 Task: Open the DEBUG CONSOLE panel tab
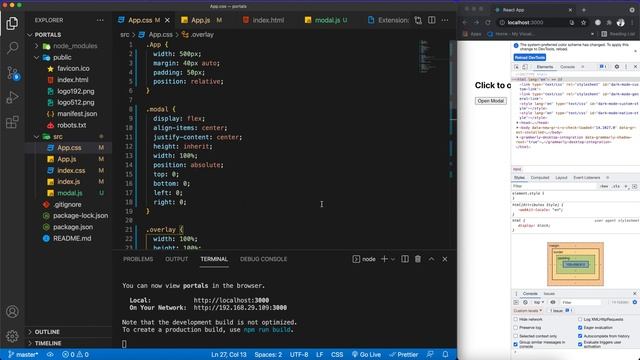[263, 259]
